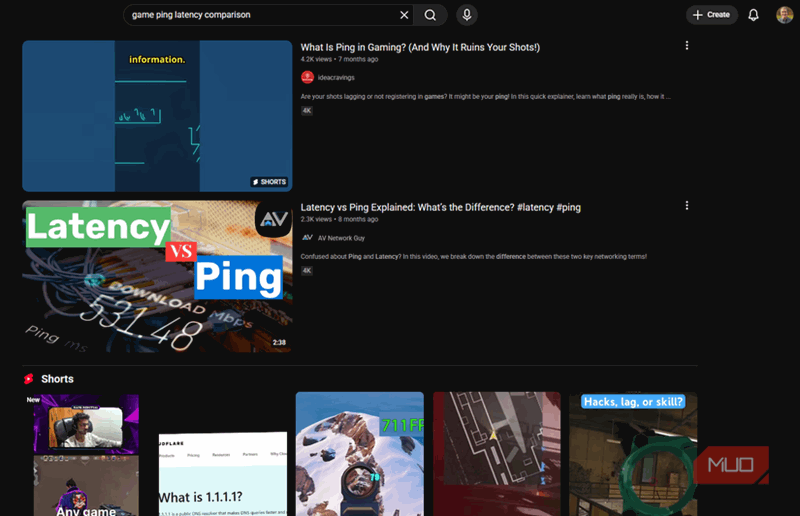Open 'Latency vs Ping Explained' video title
Screen dimensions: 800x516
pyautogui.click(x=440, y=207)
